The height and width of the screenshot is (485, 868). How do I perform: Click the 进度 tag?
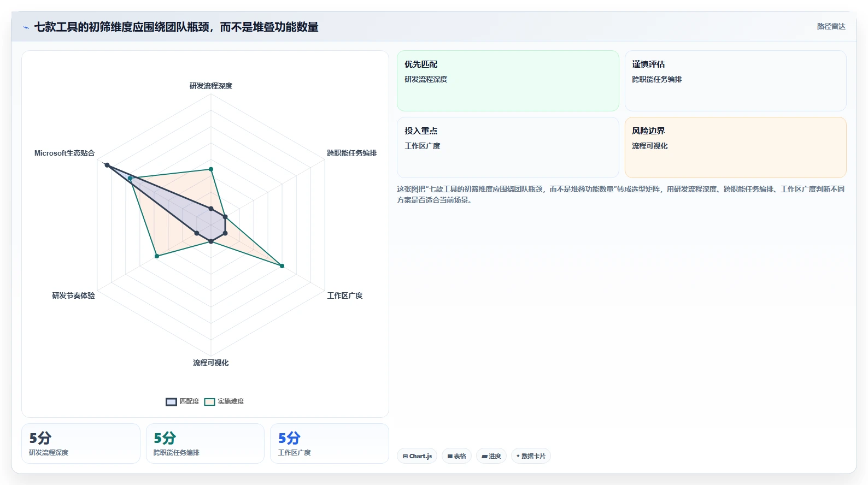[491, 456]
